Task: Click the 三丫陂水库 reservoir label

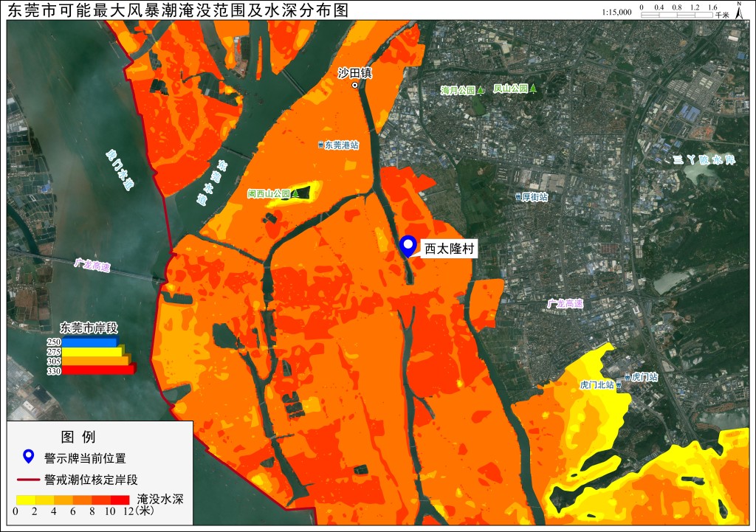Action: tap(704, 159)
